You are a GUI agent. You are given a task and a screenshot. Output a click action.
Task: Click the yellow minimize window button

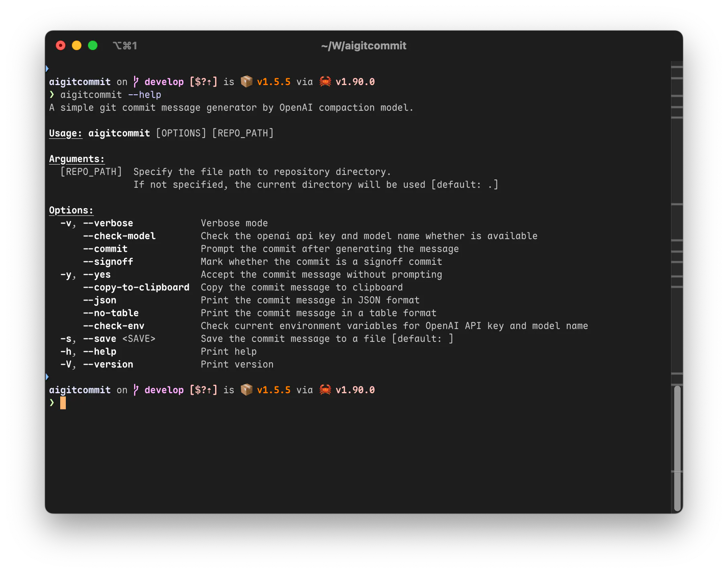click(77, 45)
